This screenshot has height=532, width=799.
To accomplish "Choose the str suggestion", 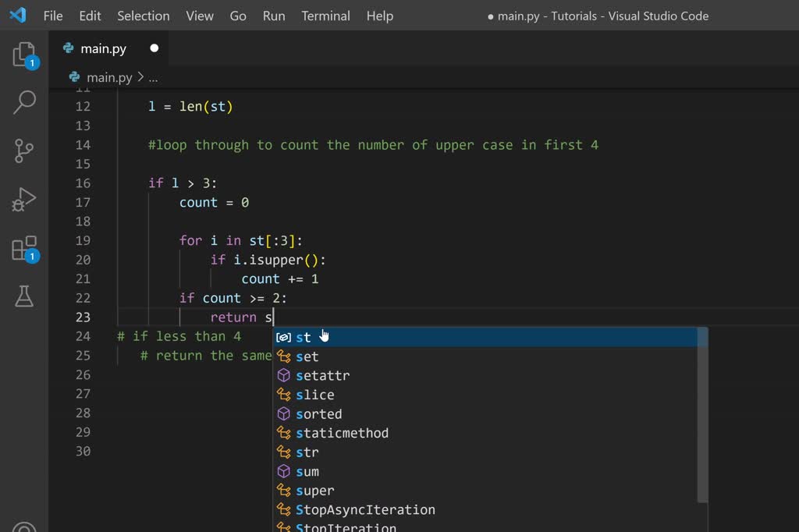I will 486,452.
